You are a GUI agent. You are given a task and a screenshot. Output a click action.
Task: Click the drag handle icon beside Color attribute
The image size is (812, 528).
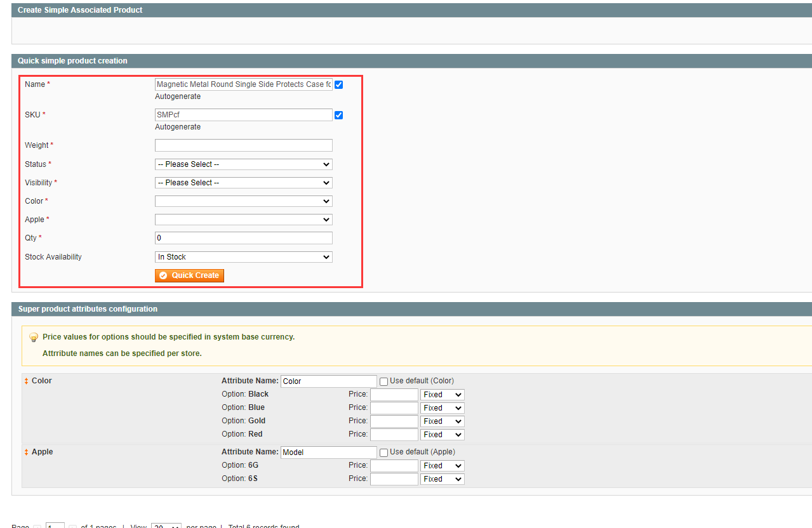[x=27, y=381]
